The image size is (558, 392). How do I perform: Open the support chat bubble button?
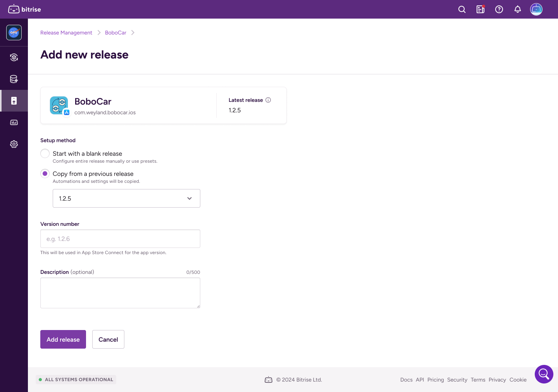tap(544, 374)
